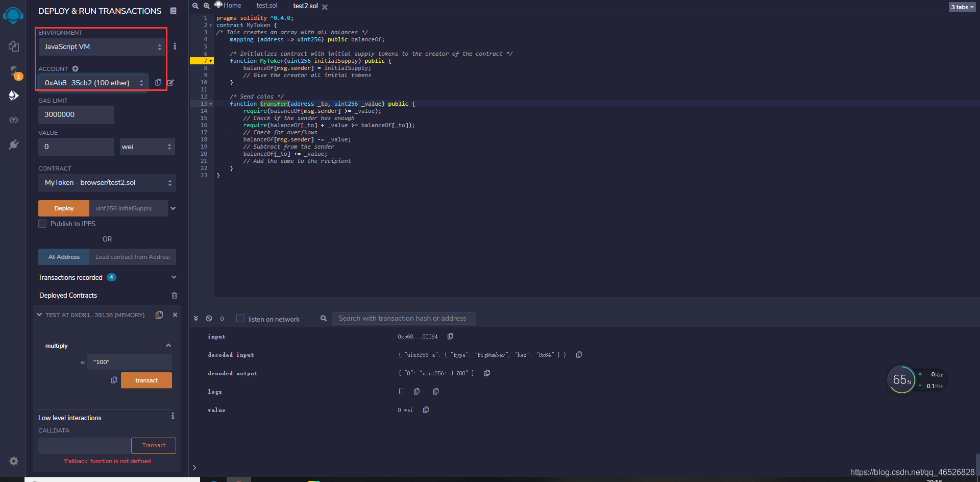
Task: Expand Transactions recorded section
Action: click(x=174, y=277)
